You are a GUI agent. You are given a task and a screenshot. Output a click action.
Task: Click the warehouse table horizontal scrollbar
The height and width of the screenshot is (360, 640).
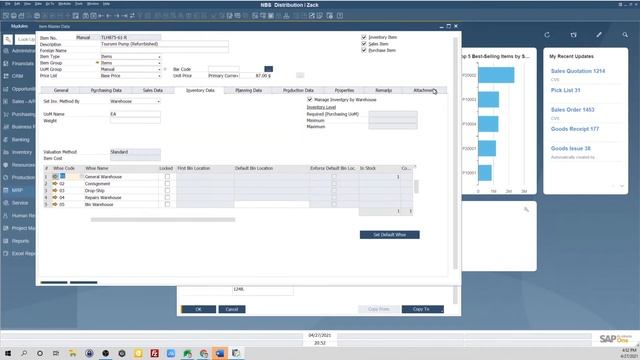(x=163, y=220)
